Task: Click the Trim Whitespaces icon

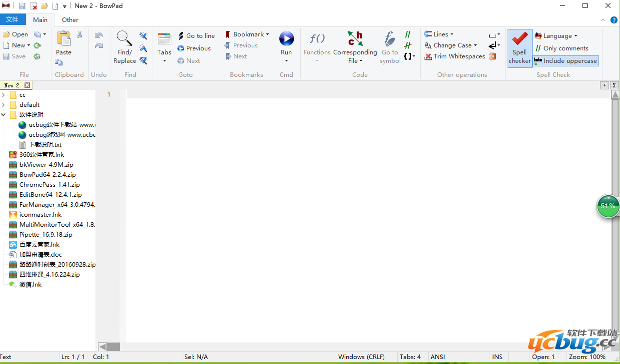Action: 428,57
